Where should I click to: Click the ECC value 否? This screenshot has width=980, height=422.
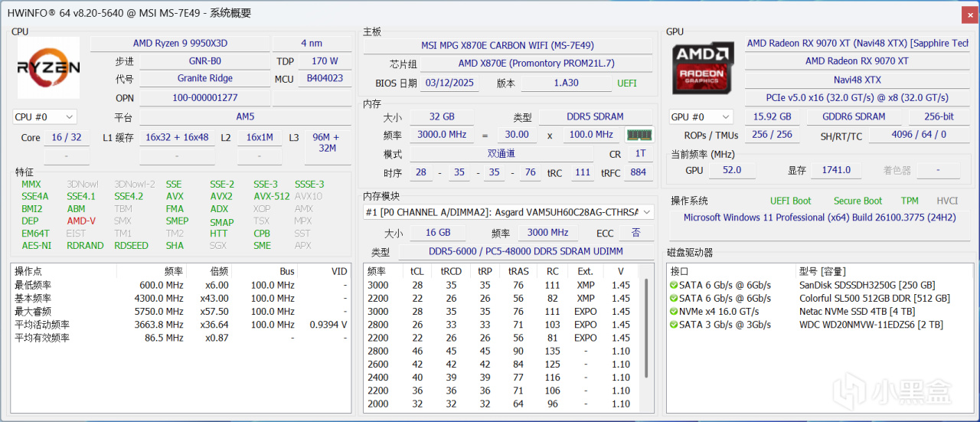[636, 233]
